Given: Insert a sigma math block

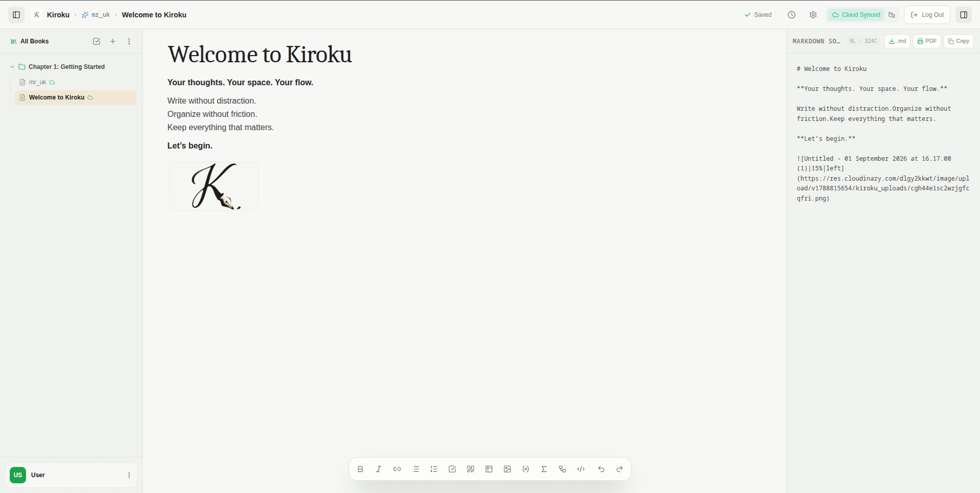Looking at the screenshot, I should 544,469.
